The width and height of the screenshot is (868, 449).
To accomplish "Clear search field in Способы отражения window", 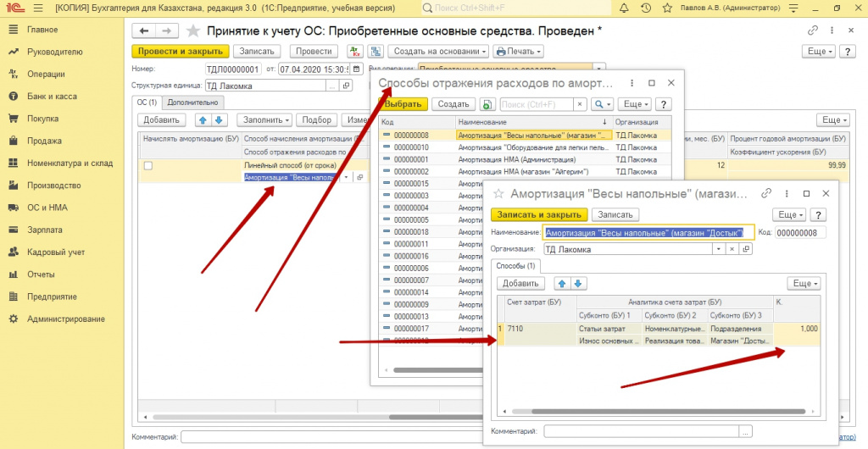I will tap(579, 104).
